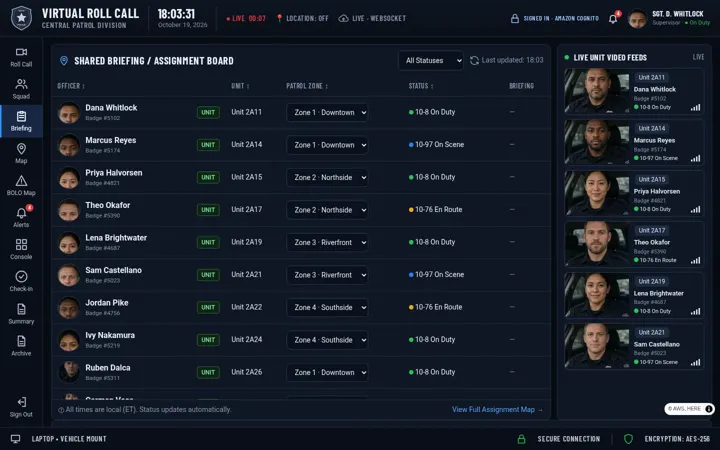Click the 10-76 En Route status for Jordan Pike
Image resolution: width=720 pixels, height=450 pixels.
[435, 307]
